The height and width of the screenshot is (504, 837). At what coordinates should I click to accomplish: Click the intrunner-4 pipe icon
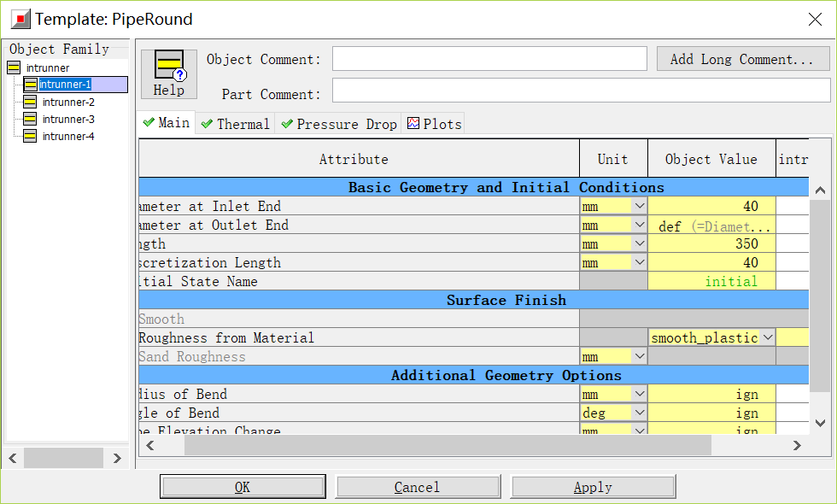tap(30, 136)
